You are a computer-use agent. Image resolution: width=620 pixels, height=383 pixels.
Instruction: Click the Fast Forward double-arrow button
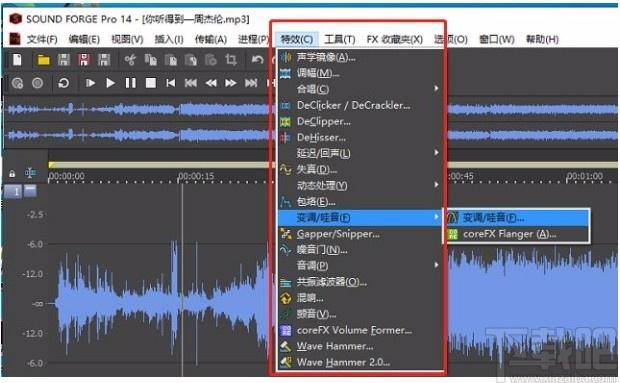231,83
